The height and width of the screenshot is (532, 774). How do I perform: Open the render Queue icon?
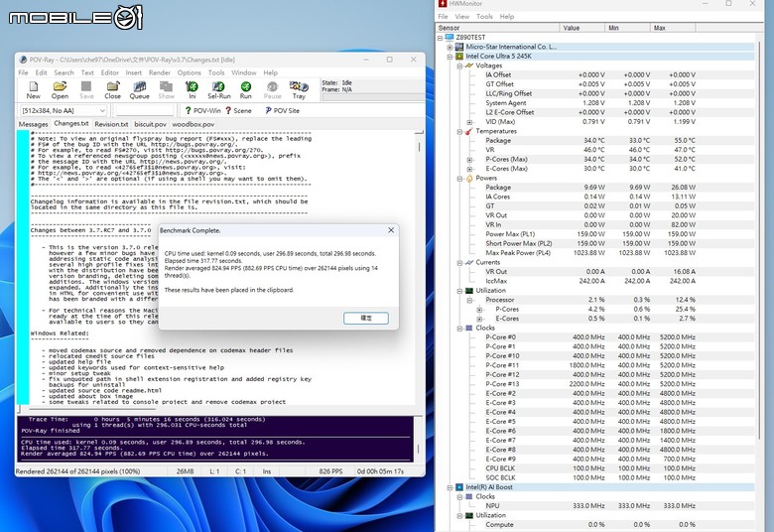coord(139,90)
